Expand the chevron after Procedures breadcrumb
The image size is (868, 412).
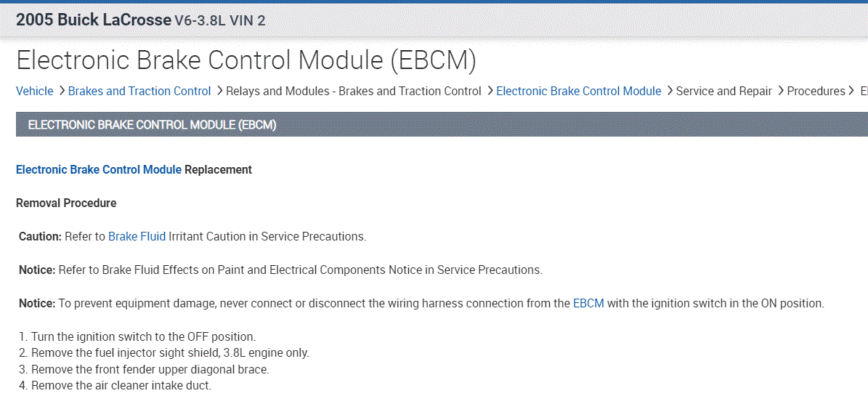click(852, 91)
